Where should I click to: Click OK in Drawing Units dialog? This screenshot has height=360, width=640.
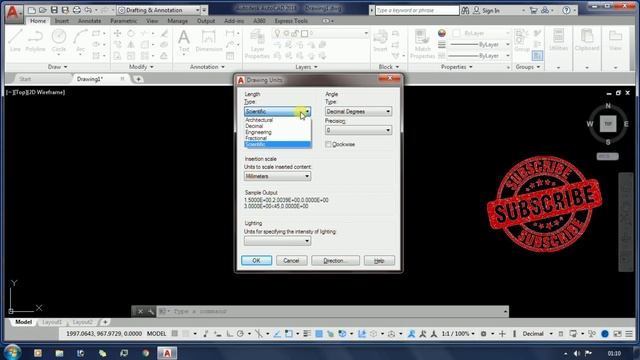pos(256,261)
